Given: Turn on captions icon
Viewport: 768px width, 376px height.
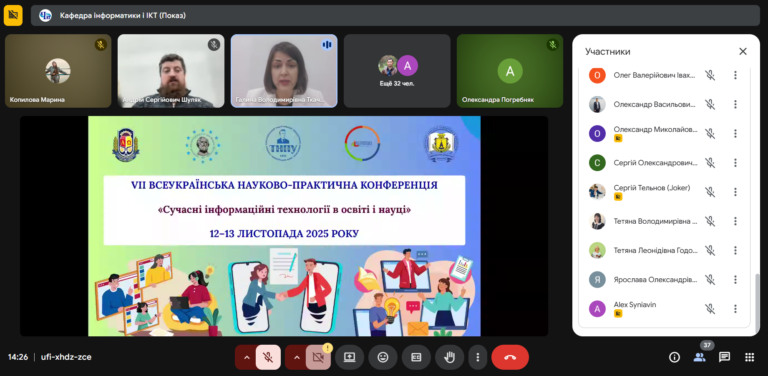Looking at the screenshot, I should point(416,357).
